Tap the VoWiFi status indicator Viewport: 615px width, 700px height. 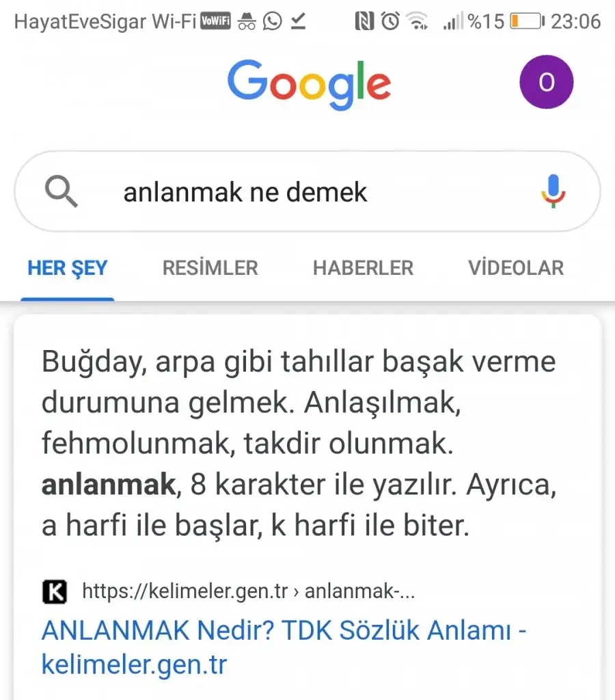pos(215,21)
